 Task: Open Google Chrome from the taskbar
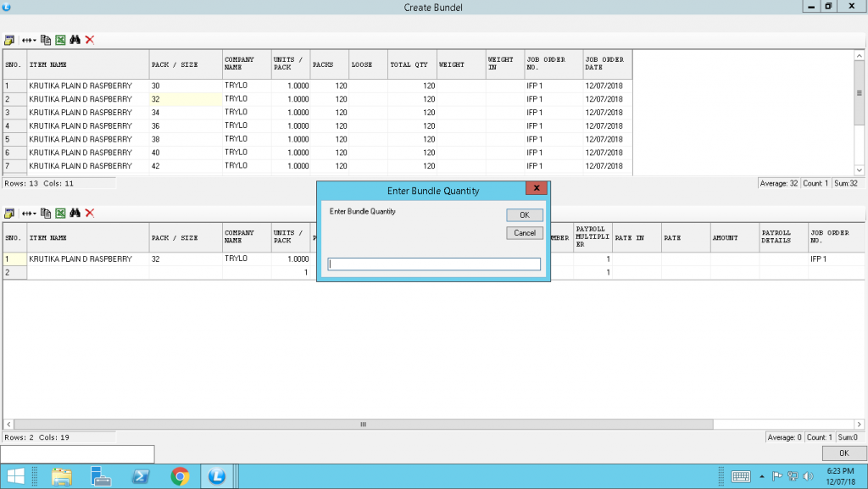point(179,476)
